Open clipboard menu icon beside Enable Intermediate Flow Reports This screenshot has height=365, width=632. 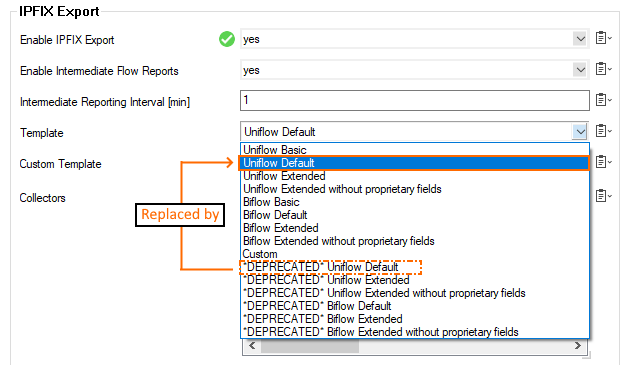click(603, 69)
